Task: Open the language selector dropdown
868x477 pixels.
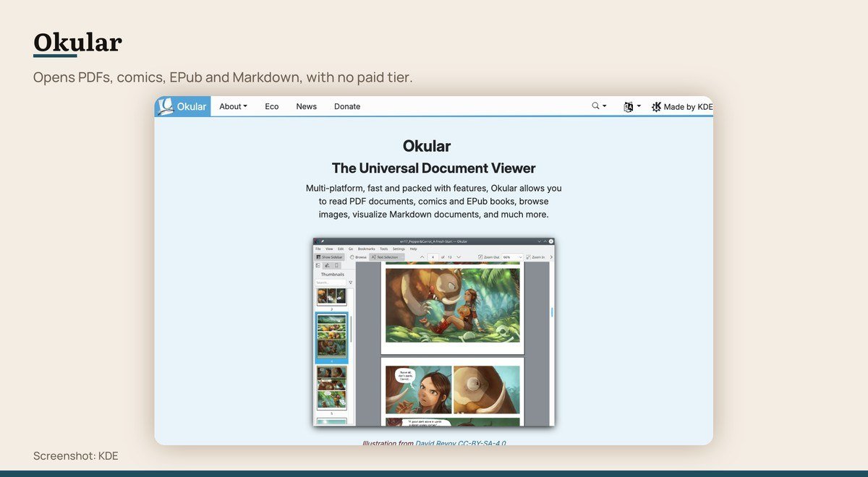Action: coord(632,106)
